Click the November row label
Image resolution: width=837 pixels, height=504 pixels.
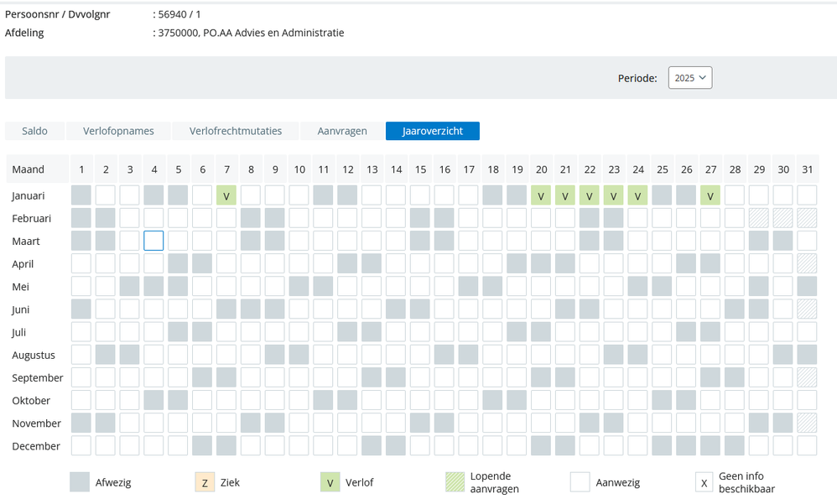tap(36, 423)
